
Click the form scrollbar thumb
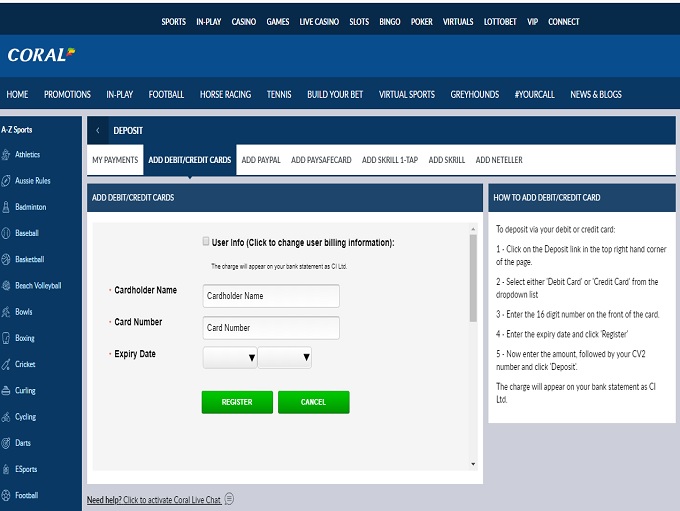pyautogui.click(x=473, y=278)
